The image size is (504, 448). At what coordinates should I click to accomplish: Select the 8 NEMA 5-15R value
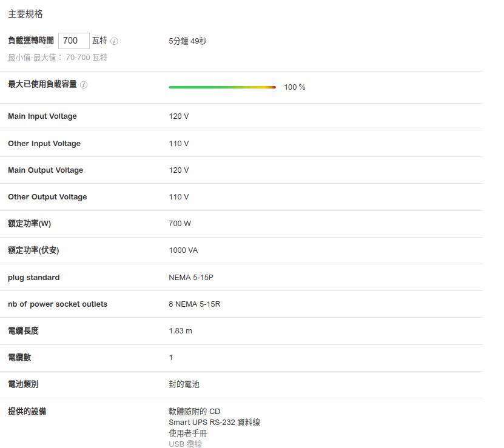click(x=195, y=304)
